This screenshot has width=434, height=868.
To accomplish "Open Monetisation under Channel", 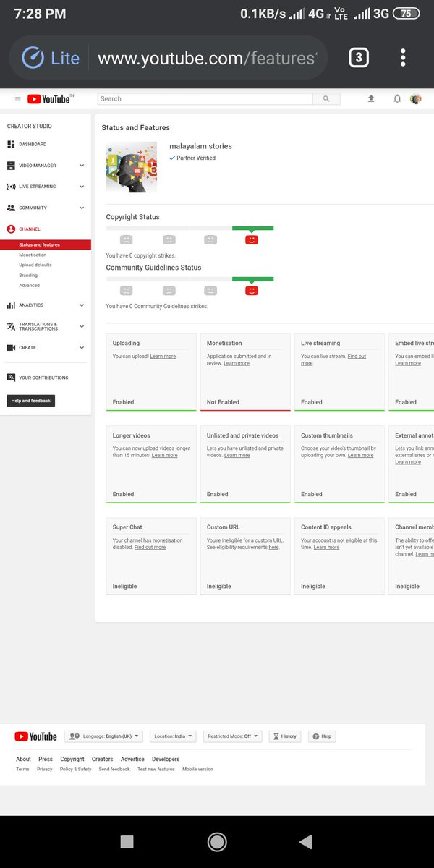I will (33, 255).
